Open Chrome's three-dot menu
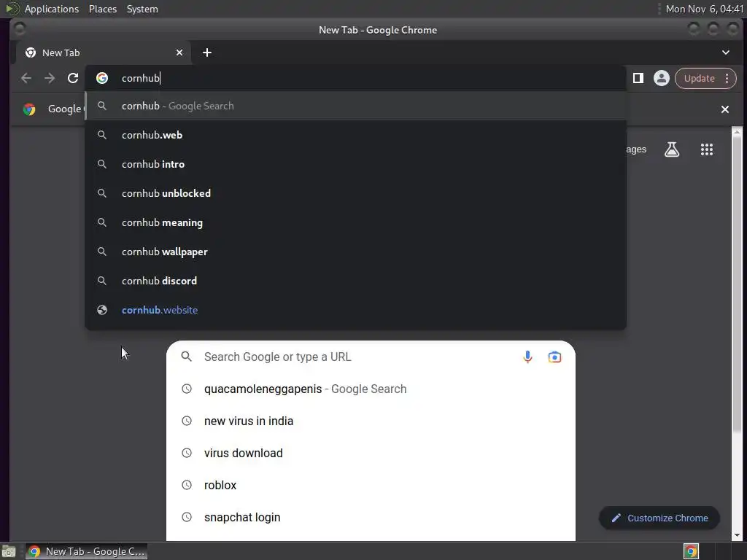The image size is (747, 560). tap(727, 78)
